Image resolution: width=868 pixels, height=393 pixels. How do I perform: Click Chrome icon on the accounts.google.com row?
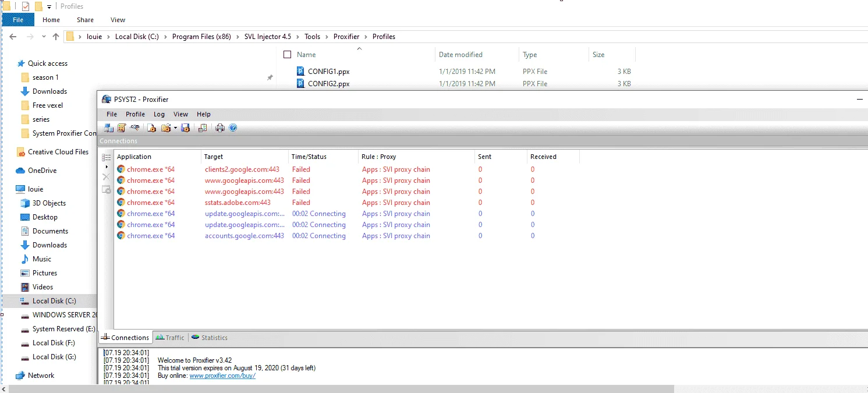pos(121,236)
